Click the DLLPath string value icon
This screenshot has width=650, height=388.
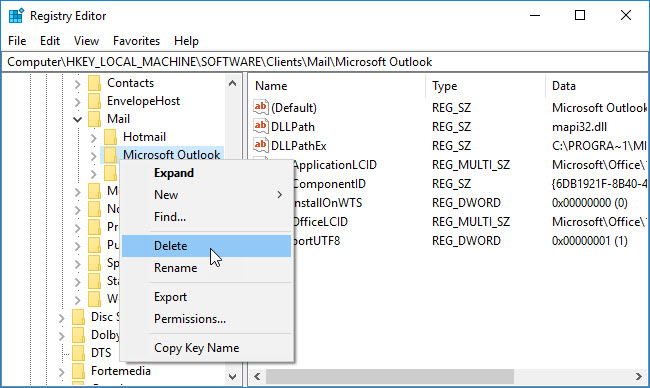[x=261, y=126]
